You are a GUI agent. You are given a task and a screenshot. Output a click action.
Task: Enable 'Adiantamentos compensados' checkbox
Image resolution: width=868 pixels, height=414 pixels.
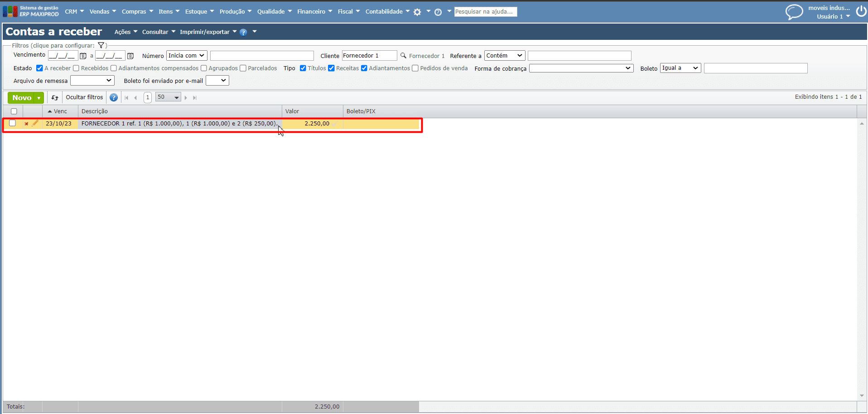pyautogui.click(x=114, y=68)
